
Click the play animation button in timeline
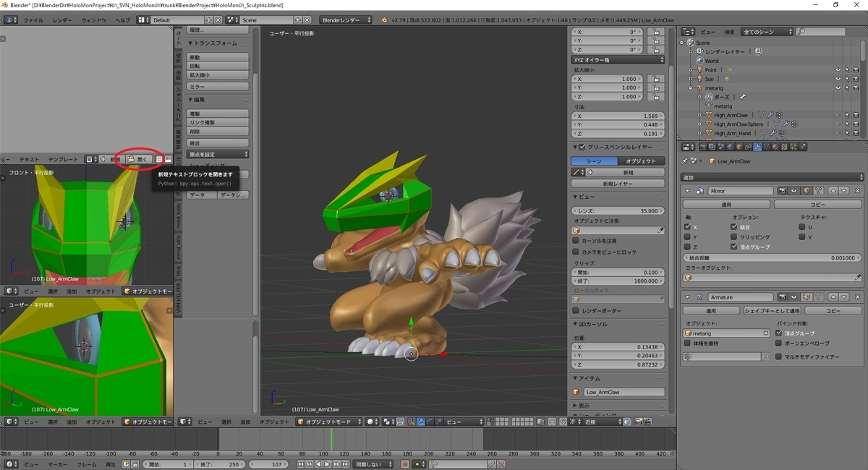(328, 464)
